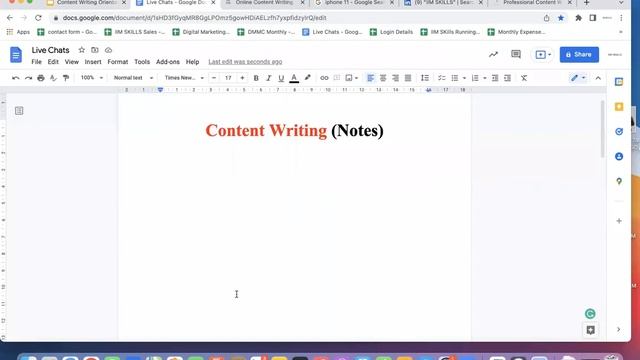The width and height of the screenshot is (640, 360).
Task: Select the Paint format tool
Action: point(66,78)
